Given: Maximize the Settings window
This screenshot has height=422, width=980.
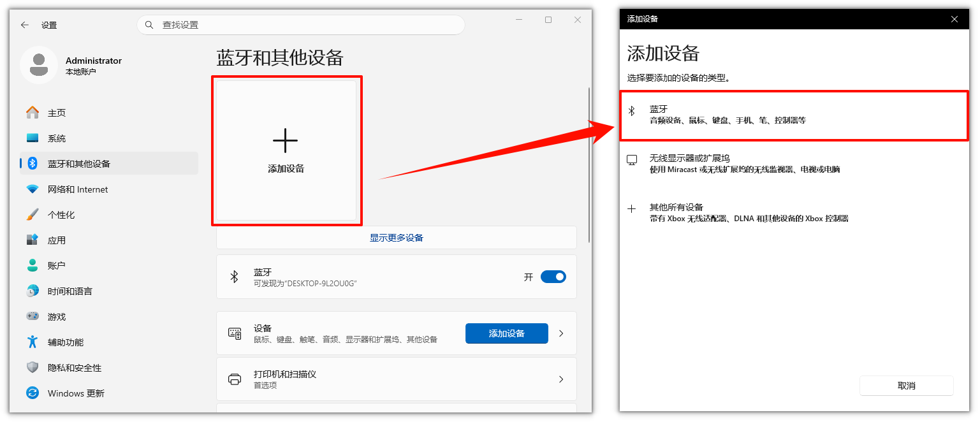Looking at the screenshot, I should click(548, 20).
